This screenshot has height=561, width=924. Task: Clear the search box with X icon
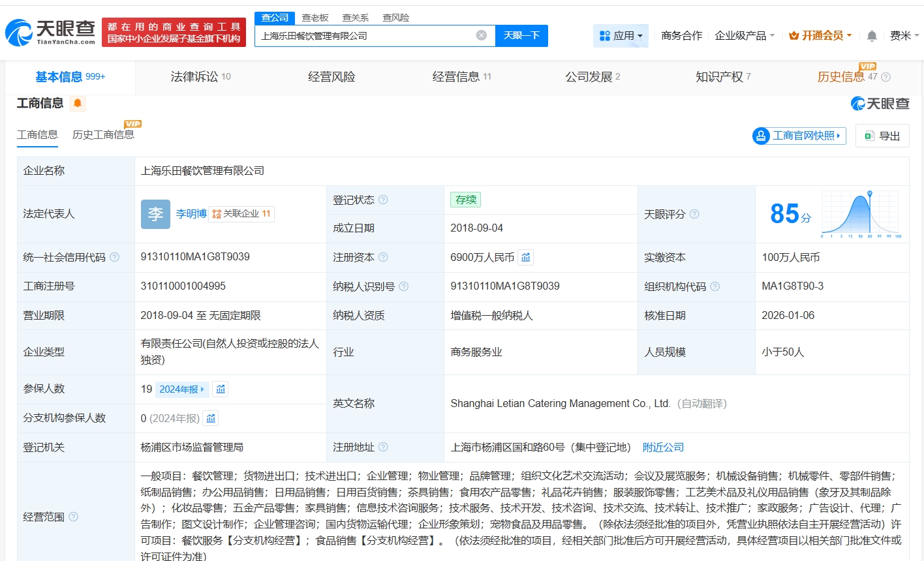tap(482, 35)
